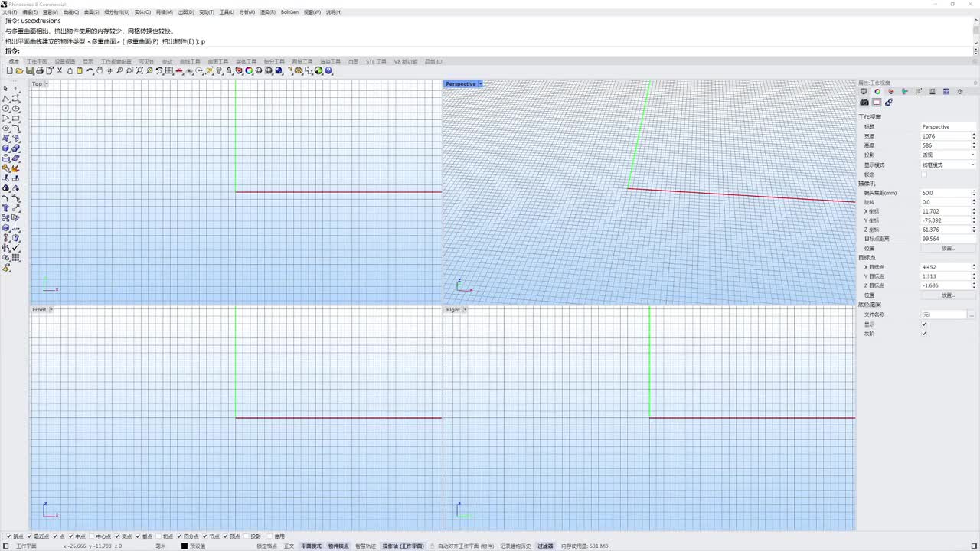Toggle the 最近点 osnap checkbox

click(31, 536)
